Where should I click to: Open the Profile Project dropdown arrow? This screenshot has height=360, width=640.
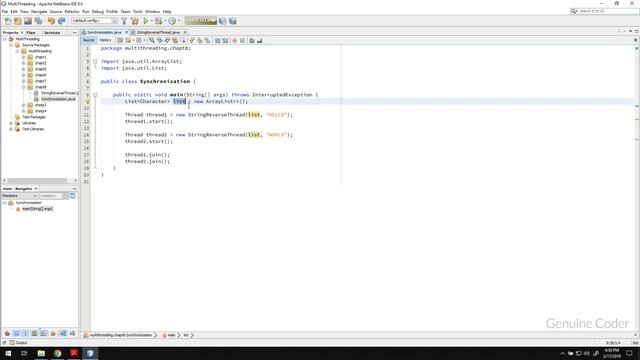[x=179, y=21]
